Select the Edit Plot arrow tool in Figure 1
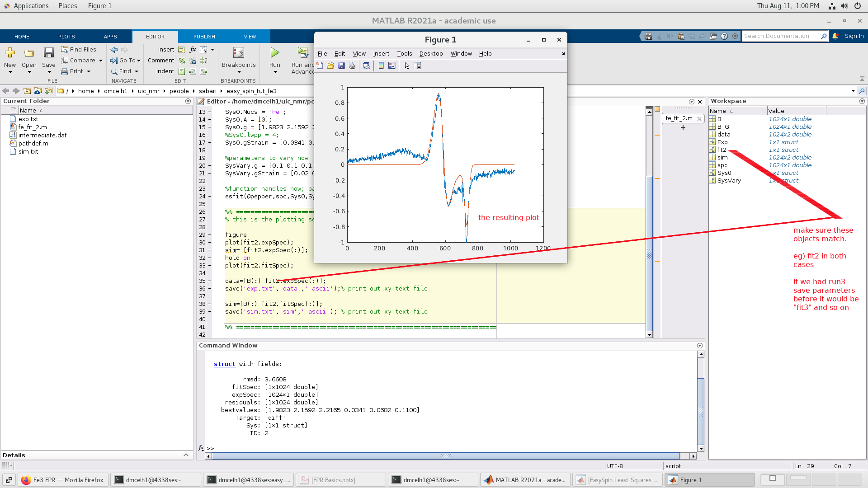 (407, 66)
